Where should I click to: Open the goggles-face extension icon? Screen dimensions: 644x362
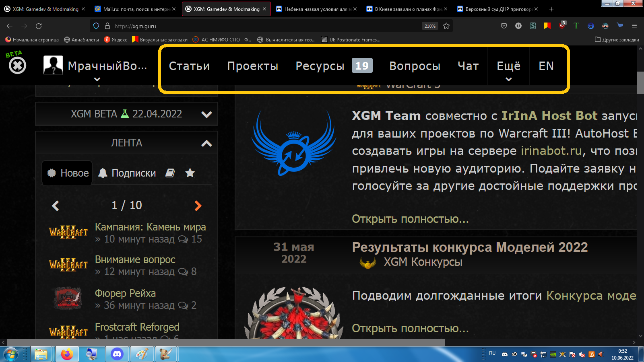tap(605, 26)
